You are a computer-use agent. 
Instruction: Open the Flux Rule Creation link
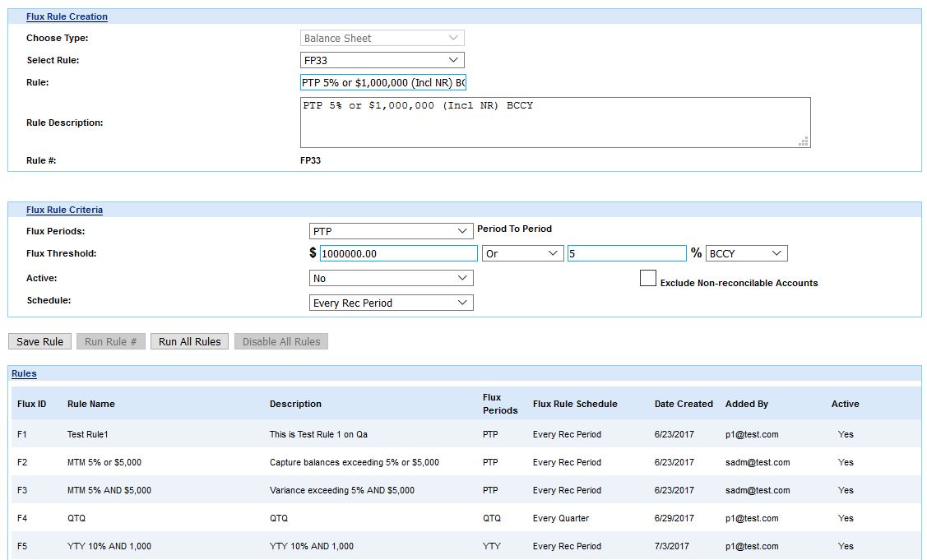click(67, 16)
